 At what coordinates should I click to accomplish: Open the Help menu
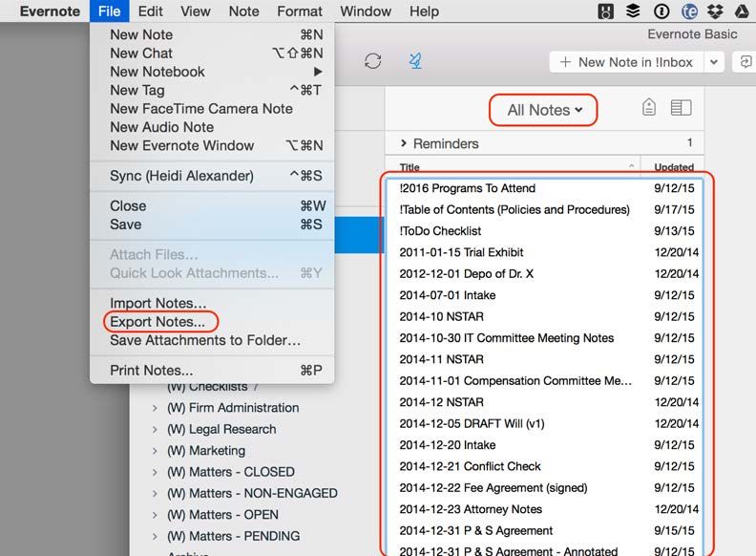pos(424,11)
